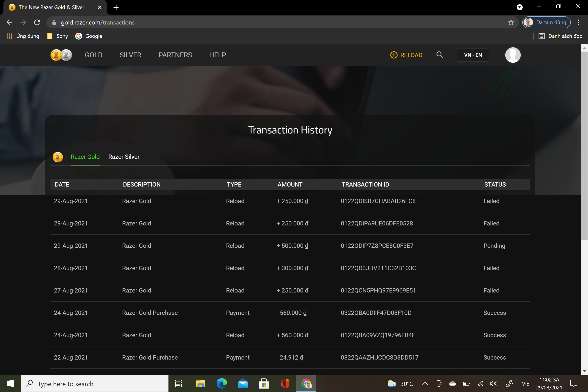Image resolution: width=588 pixels, height=392 pixels.
Task: Open the 30°C weather widget
Action: pos(400,383)
